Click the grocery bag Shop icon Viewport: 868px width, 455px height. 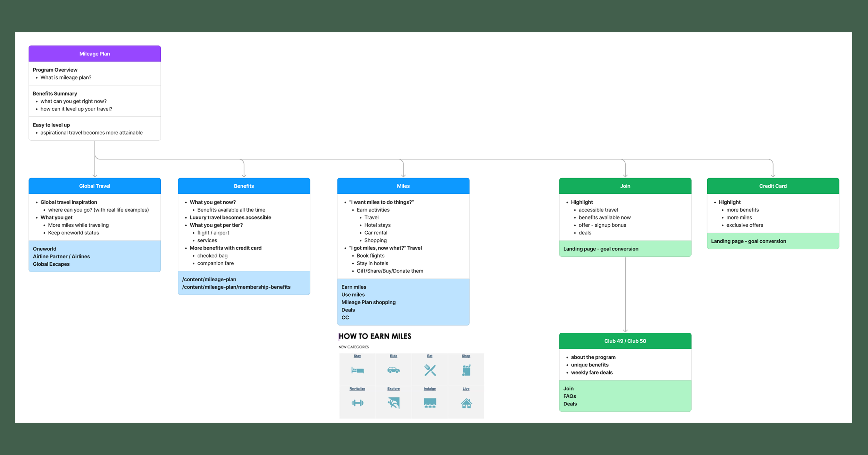pyautogui.click(x=466, y=370)
